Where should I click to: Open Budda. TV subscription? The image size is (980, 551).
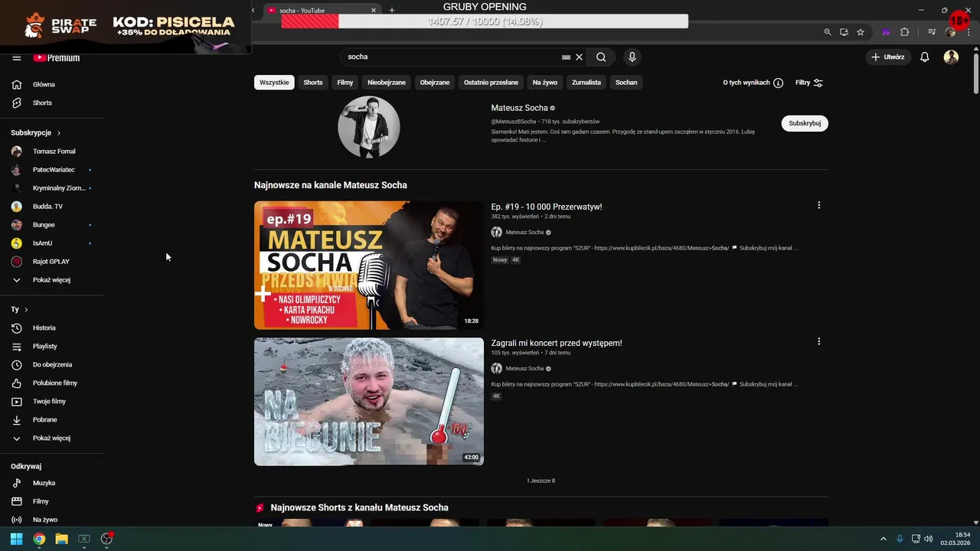(47, 207)
